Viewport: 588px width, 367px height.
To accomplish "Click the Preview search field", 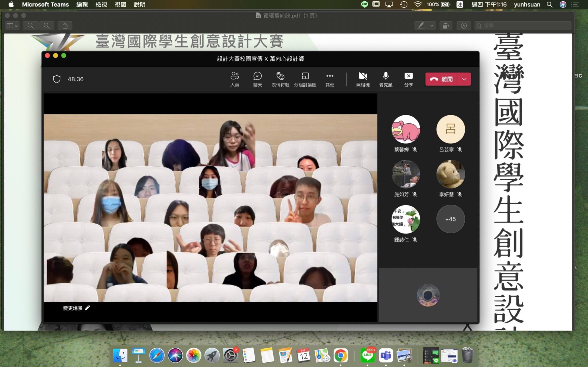I will pos(522,25).
